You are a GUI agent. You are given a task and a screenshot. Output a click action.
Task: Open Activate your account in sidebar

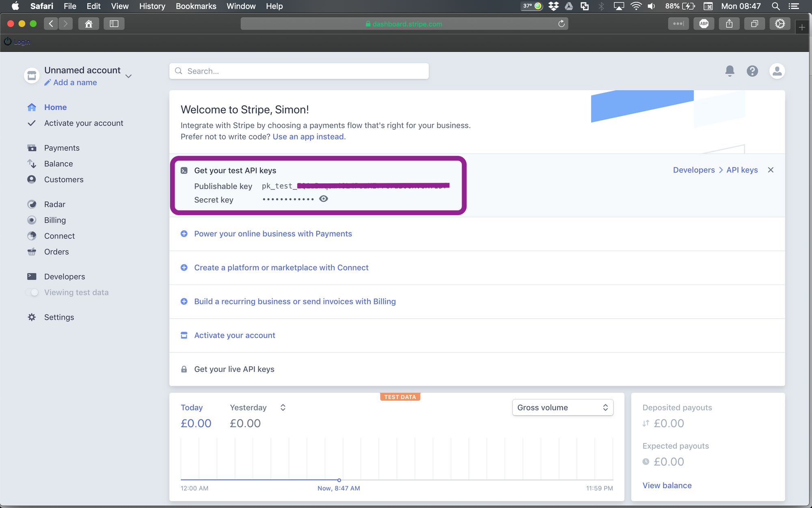(84, 123)
